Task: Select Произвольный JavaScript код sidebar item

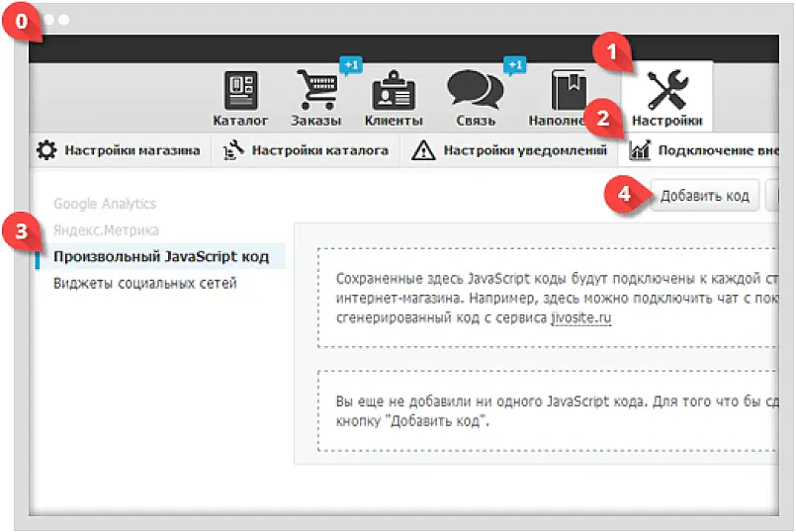Action: tap(160, 256)
